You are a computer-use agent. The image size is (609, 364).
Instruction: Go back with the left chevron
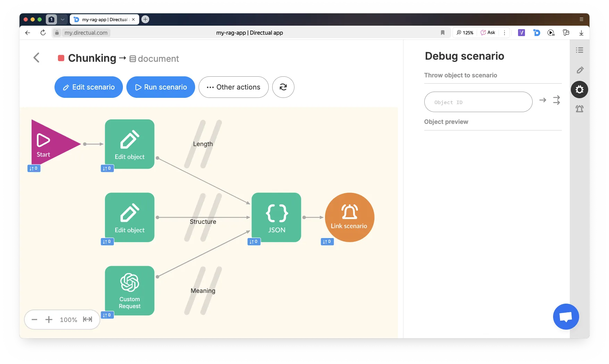coord(36,58)
